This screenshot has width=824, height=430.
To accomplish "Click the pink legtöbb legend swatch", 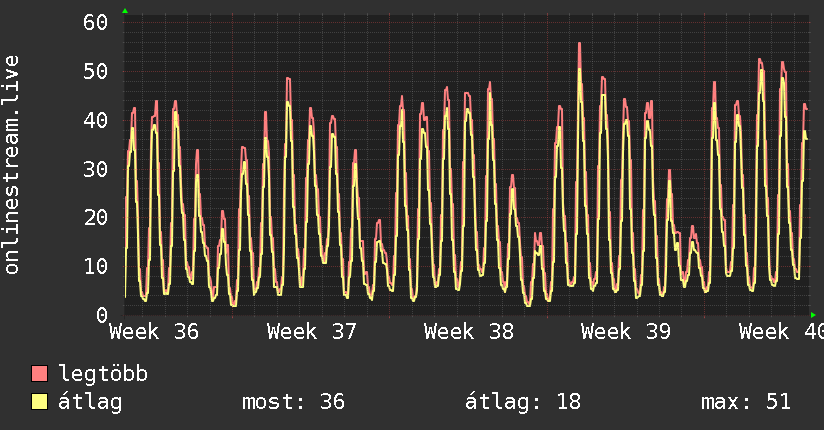I will point(39,374).
